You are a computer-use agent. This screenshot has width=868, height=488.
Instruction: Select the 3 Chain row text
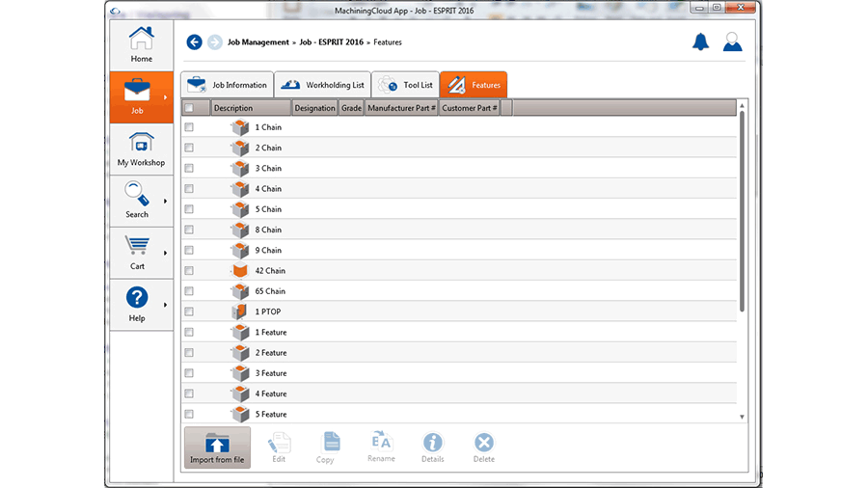tap(268, 168)
